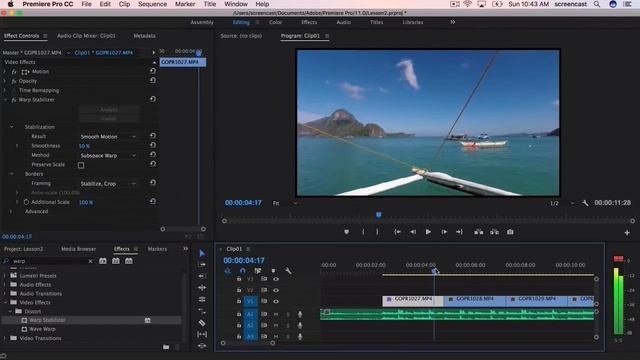
Task: Mute audio track A1
Action: [x=276, y=314]
